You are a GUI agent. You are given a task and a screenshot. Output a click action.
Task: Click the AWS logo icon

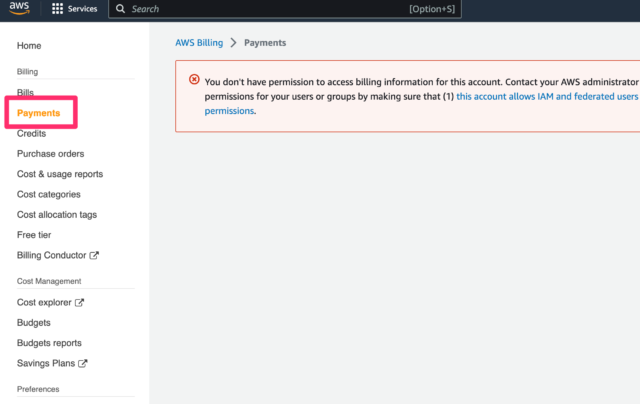[x=19, y=8]
